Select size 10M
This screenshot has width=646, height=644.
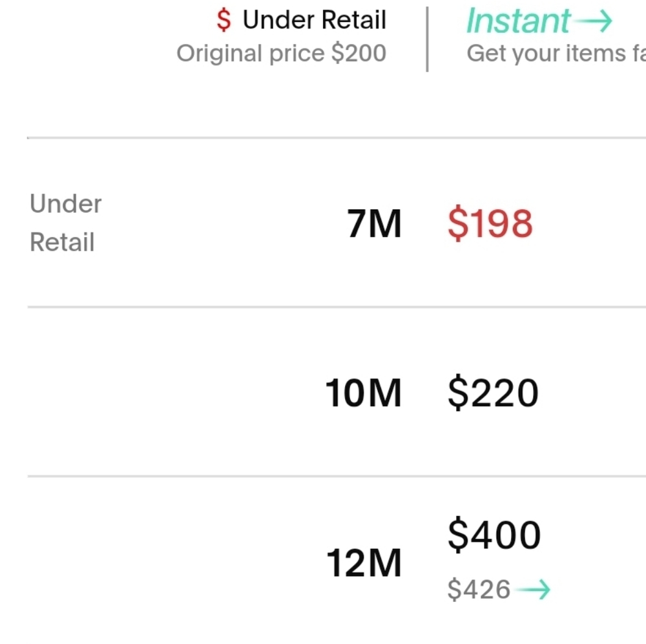click(x=363, y=393)
